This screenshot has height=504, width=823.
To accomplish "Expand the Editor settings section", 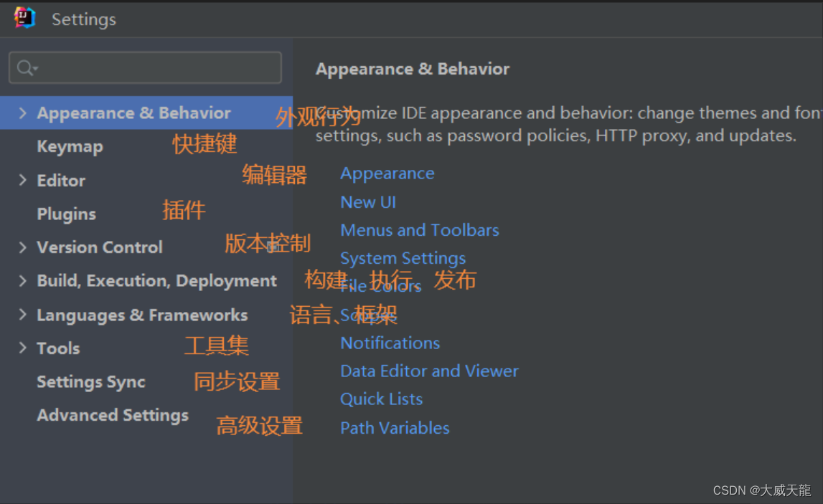I will (22, 180).
